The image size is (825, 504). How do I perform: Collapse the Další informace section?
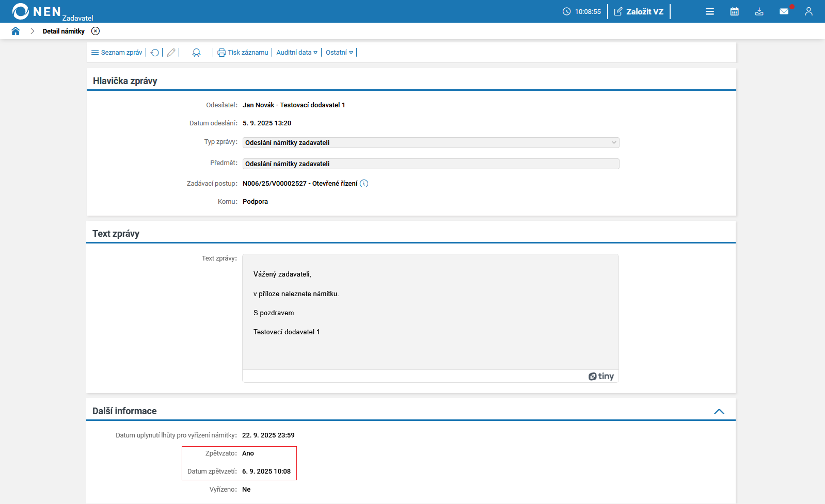coord(719,412)
